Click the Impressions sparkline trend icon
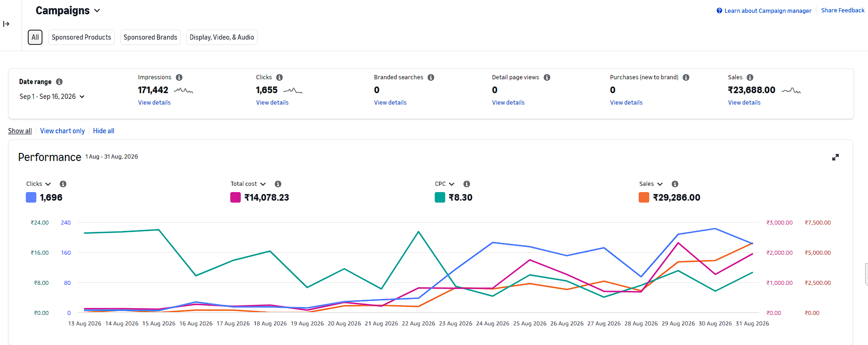868x345 pixels. pos(183,90)
